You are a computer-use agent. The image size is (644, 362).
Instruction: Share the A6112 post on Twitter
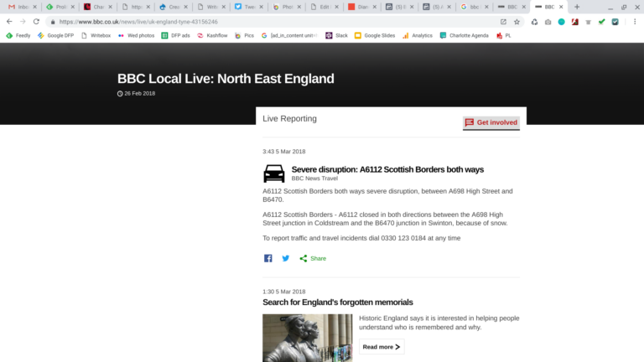(x=285, y=258)
